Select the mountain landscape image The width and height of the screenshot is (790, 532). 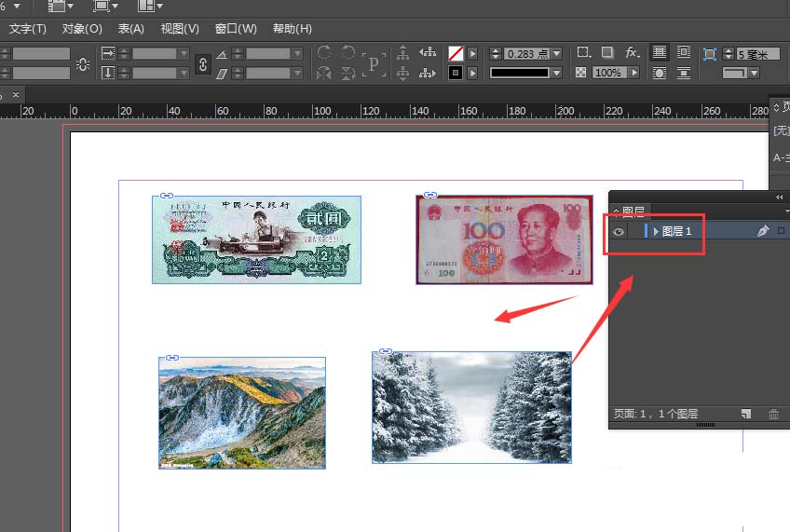click(x=242, y=413)
